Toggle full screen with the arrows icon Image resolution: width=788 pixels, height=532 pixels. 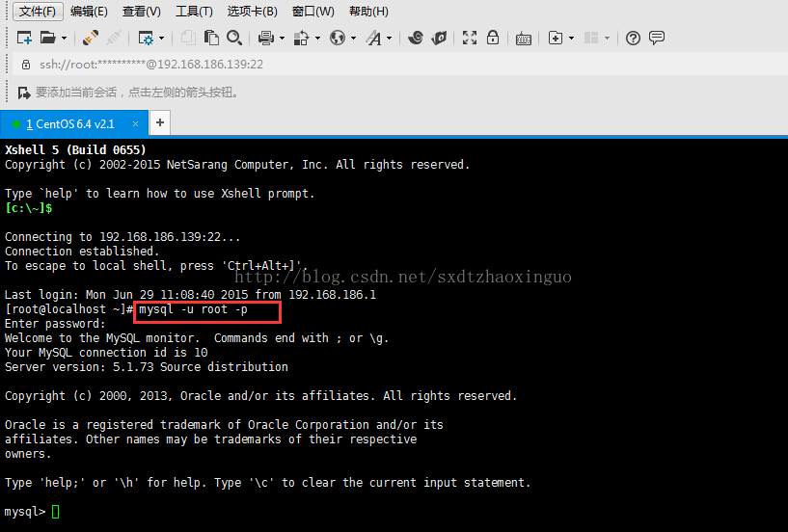pyautogui.click(x=470, y=38)
